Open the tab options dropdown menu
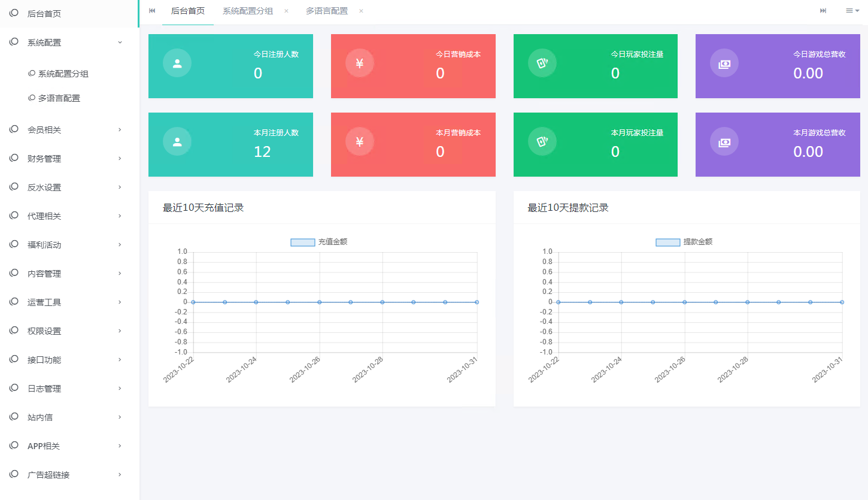868x500 pixels. pyautogui.click(x=852, y=11)
